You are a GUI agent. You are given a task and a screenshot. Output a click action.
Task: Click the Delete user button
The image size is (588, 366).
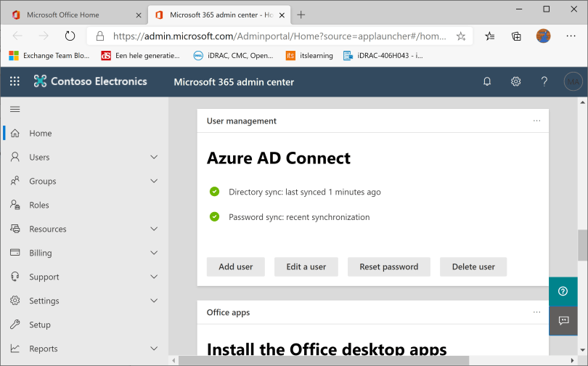click(473, 267)
